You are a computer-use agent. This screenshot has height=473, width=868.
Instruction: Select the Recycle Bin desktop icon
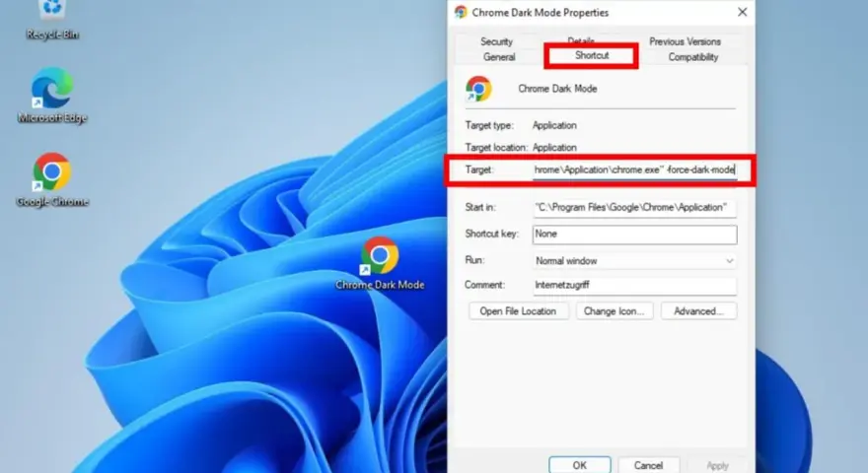tap(52, 20)
